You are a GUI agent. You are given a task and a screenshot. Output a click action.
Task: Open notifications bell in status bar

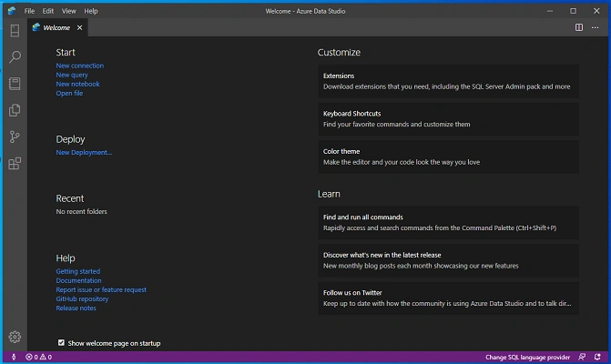tap(597, 357)
